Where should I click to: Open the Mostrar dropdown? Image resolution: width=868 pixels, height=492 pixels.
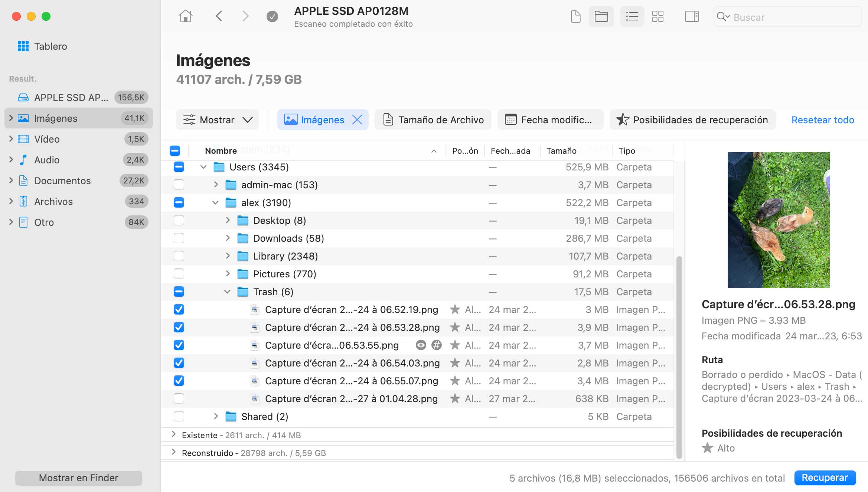(x=217, y=120)
